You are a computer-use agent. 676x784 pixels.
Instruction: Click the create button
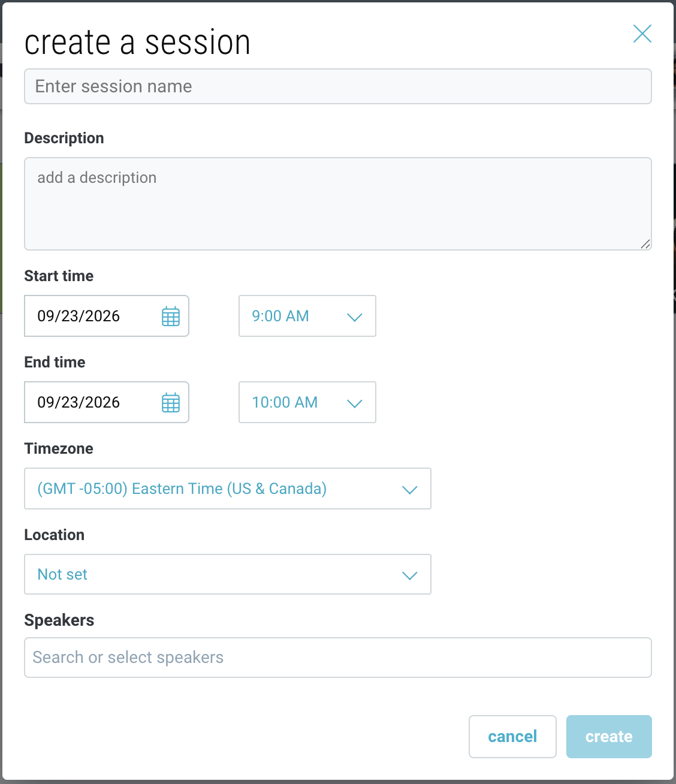coord(609,737)
